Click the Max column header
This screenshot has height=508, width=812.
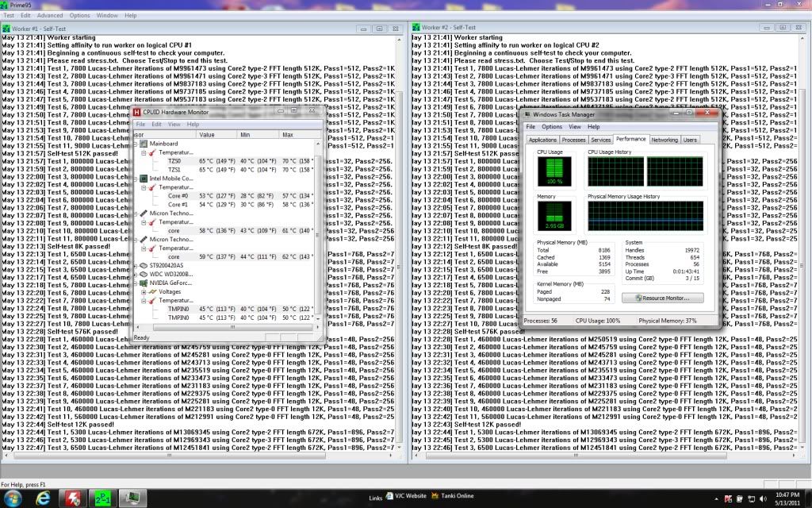(296, 135)
